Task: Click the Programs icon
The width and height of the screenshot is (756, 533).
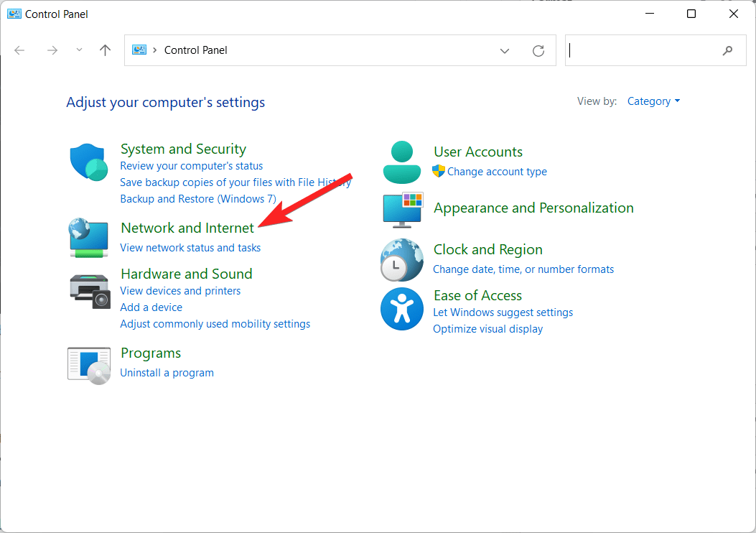Action: (x=88, y=366)
